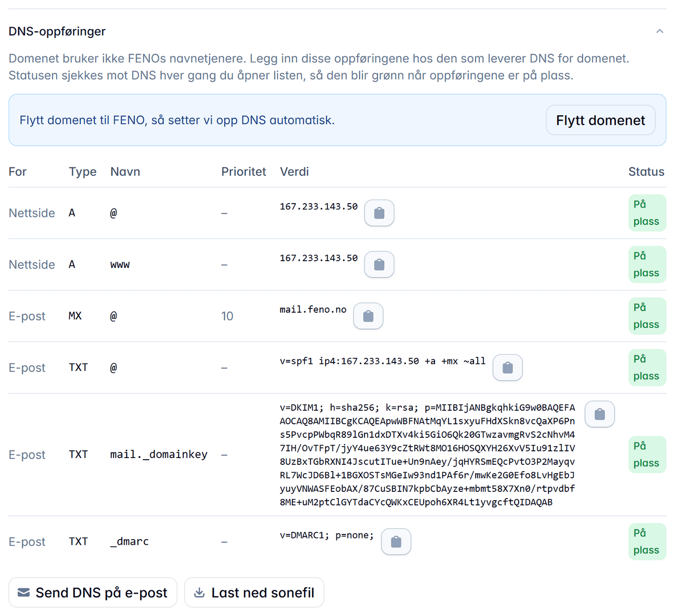Copy the mail.feno.no MX value
Image resolution: width=675 pixels, height=616 pixels.
(x=368, y=316)
